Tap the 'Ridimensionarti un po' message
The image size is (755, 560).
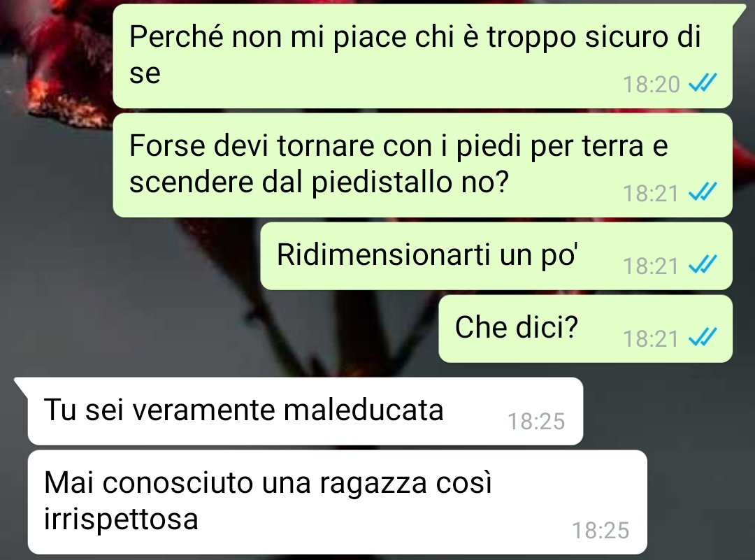[x=496, y=256]
